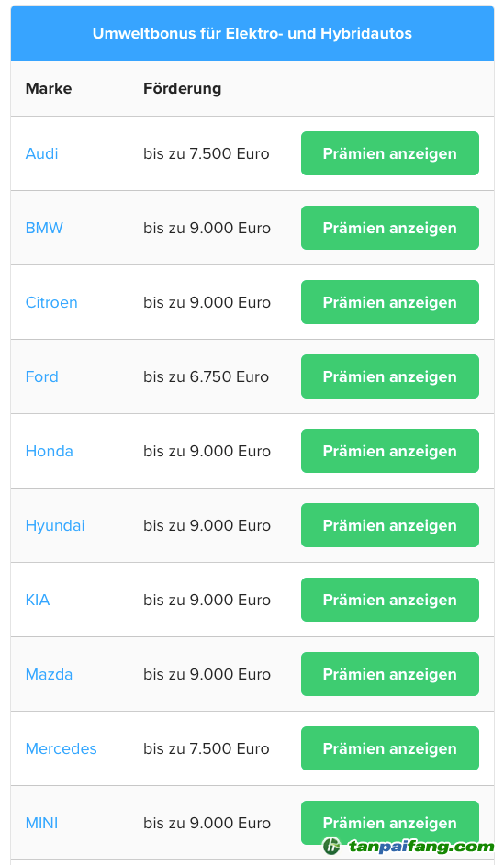Click Prämien anzeigen in Mazda row
The image size is (504, 865).
[390, 674]
